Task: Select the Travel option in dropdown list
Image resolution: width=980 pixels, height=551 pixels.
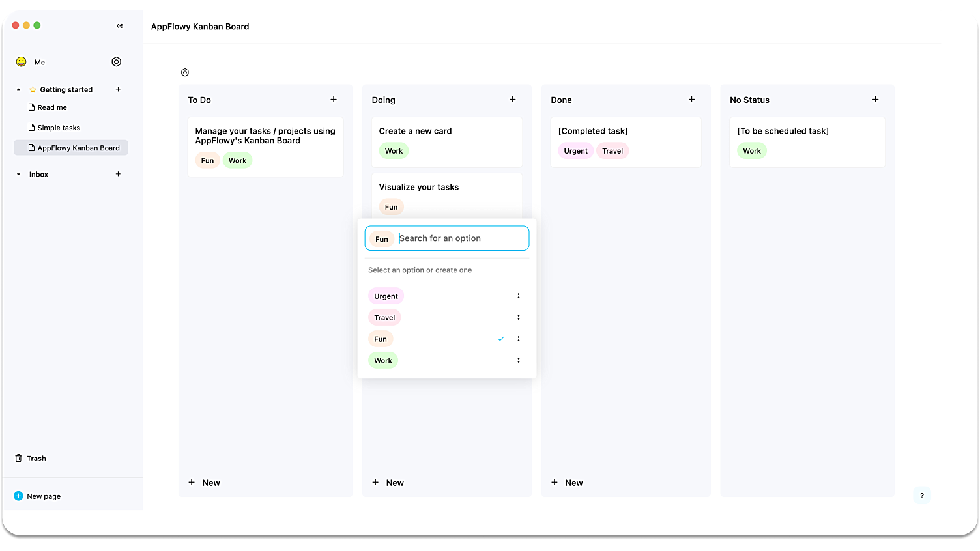Action: pyautogui.click(x=384, y=318)
